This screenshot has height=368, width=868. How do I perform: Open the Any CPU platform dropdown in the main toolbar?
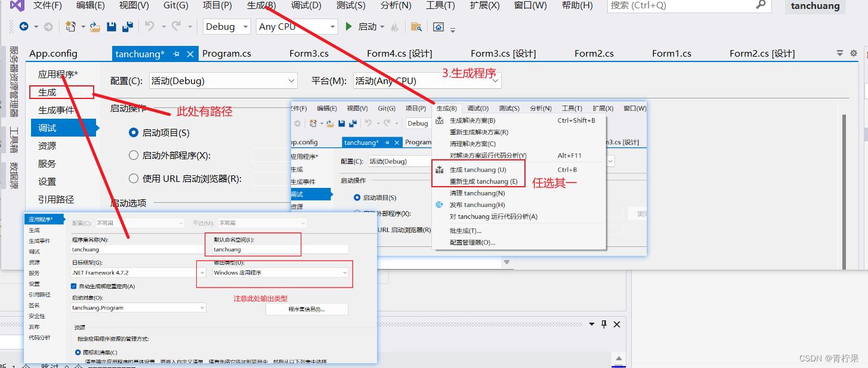coord(298,27)
